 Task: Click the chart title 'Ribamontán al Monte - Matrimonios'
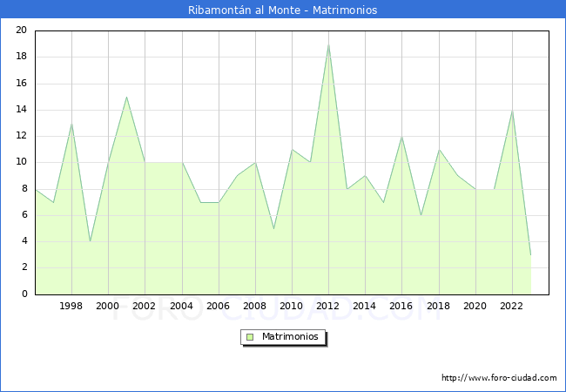tap(283, 10)
